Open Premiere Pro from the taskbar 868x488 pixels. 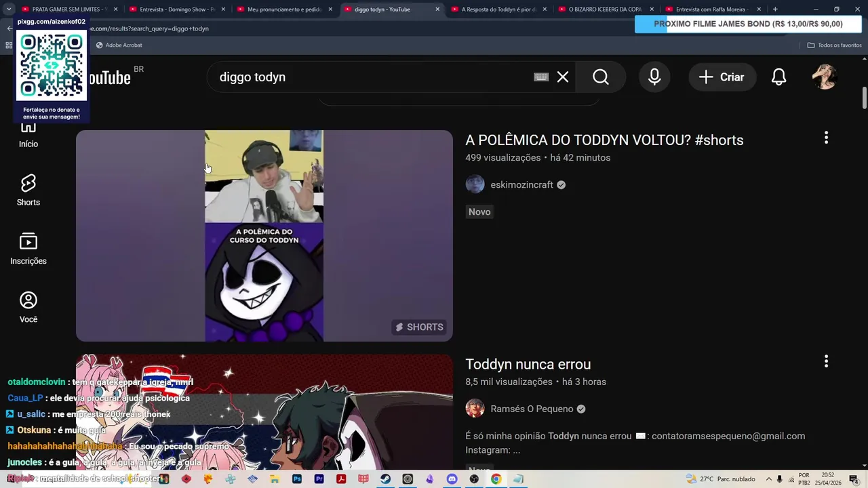coord(319,479)
